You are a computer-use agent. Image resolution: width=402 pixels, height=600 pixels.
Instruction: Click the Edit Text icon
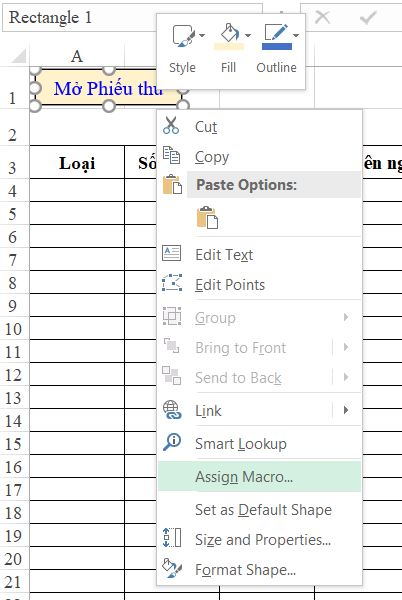coord(172,253)
